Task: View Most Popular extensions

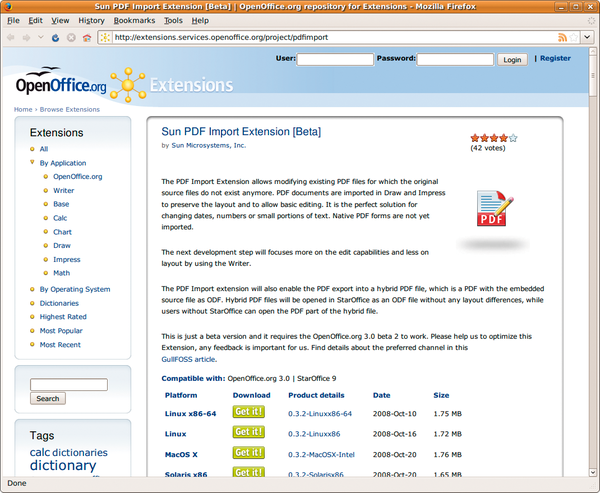Action: (x=61, y=331)
